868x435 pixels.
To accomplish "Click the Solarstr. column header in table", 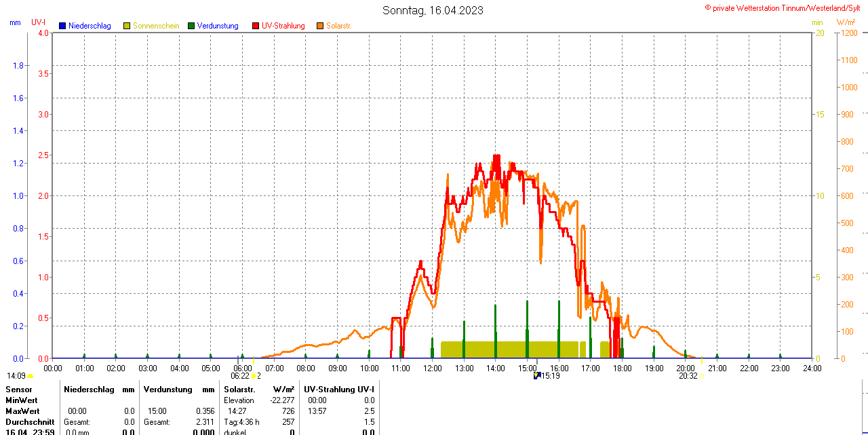I will (239, 390).
